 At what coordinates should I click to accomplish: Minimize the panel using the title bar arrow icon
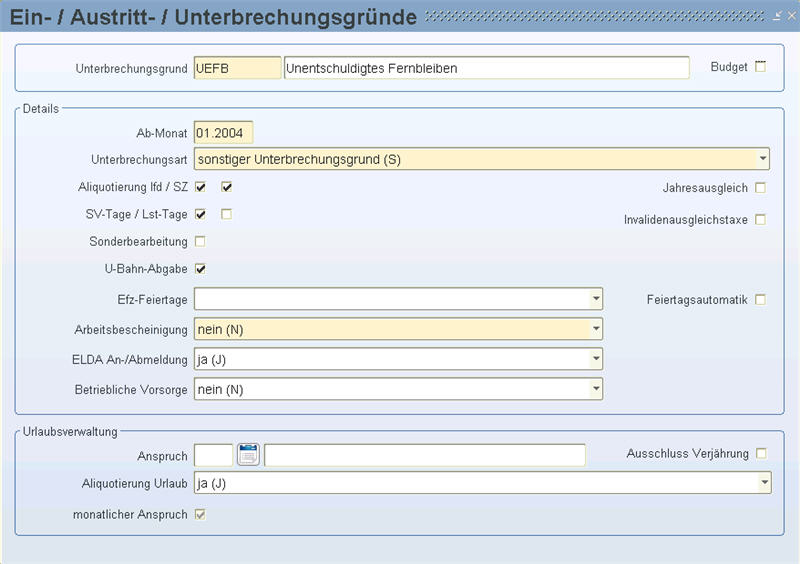click(777, 16)
